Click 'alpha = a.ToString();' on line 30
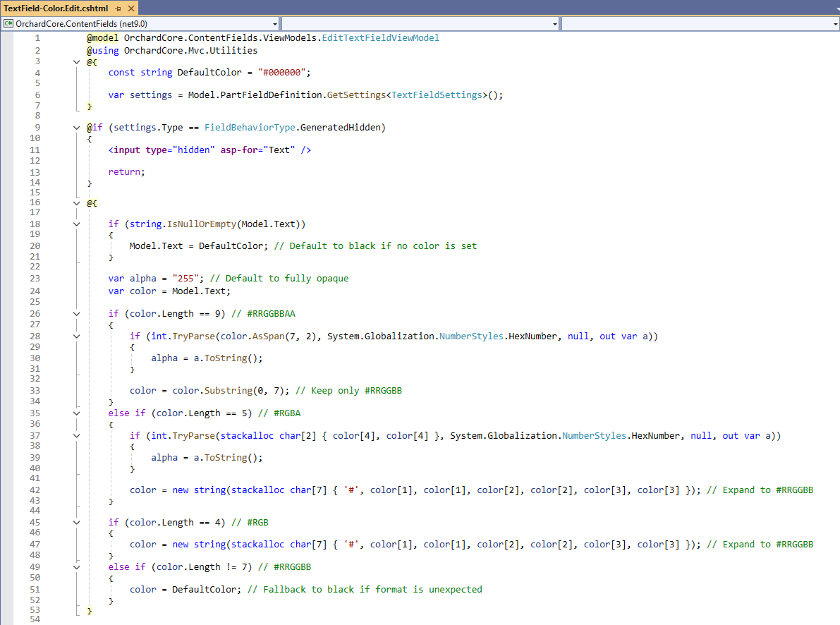 (x=207, y=358)
